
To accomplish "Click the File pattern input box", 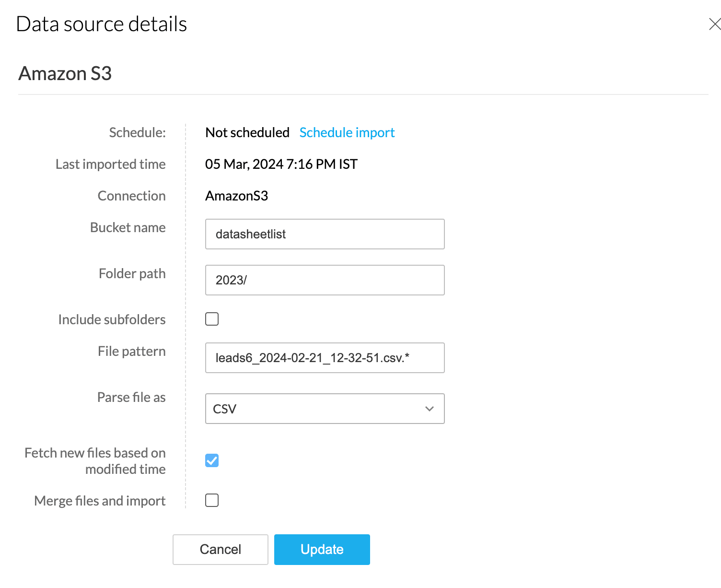I will (325, 358).
